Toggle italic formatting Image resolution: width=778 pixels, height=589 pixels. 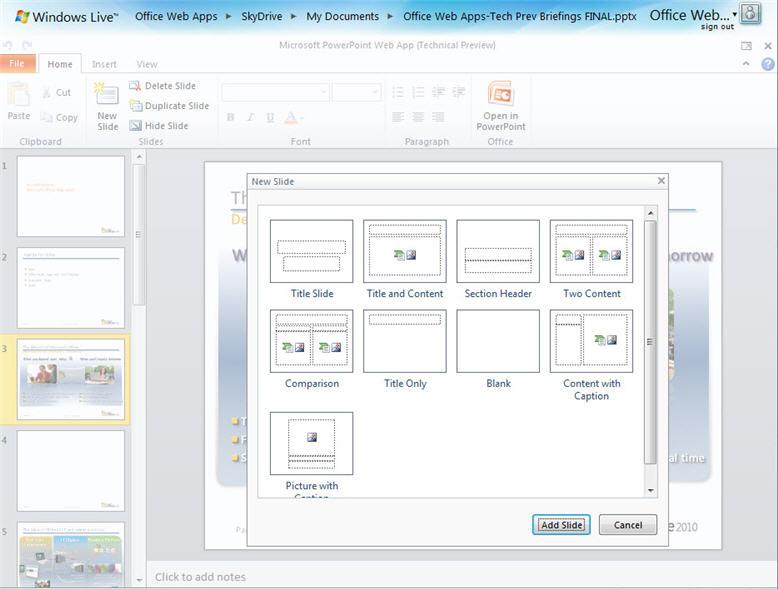pos(251,117)
